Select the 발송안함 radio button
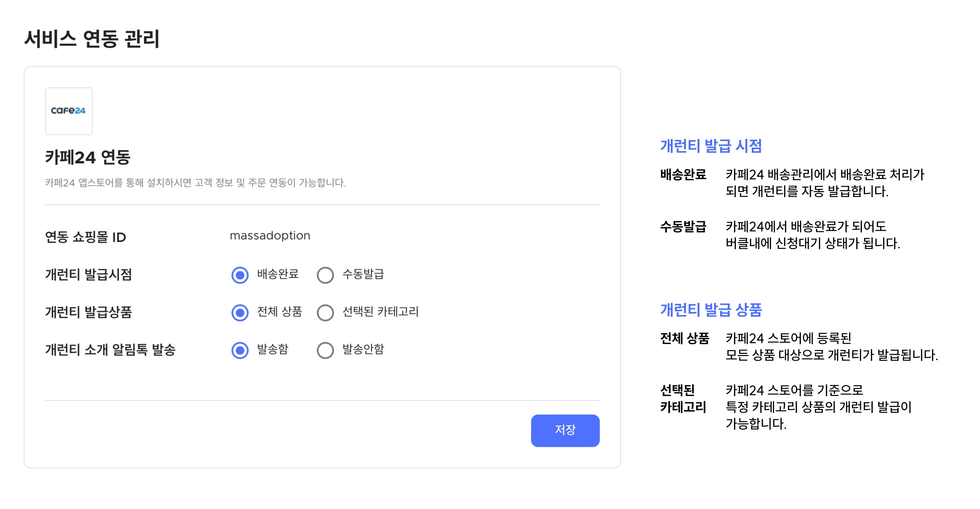Screen dimensions: 980x509 pyautogui.click(x=325, y=350)
